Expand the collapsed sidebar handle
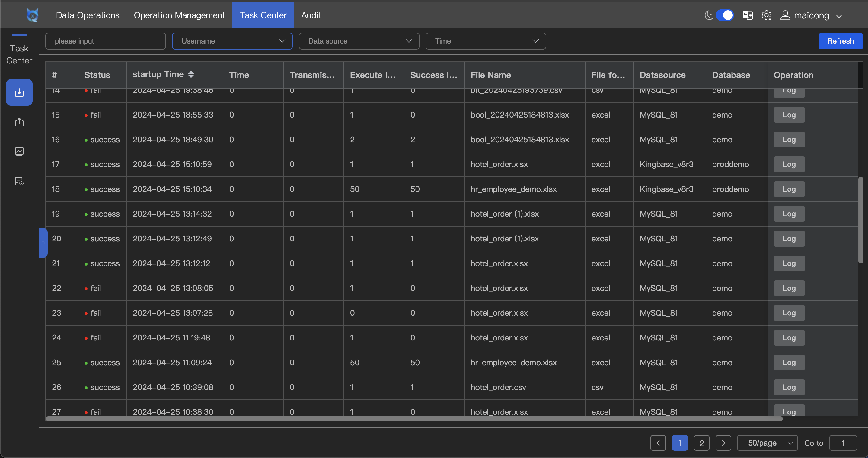Screen dimensions: 868x458 click(43, 243)
